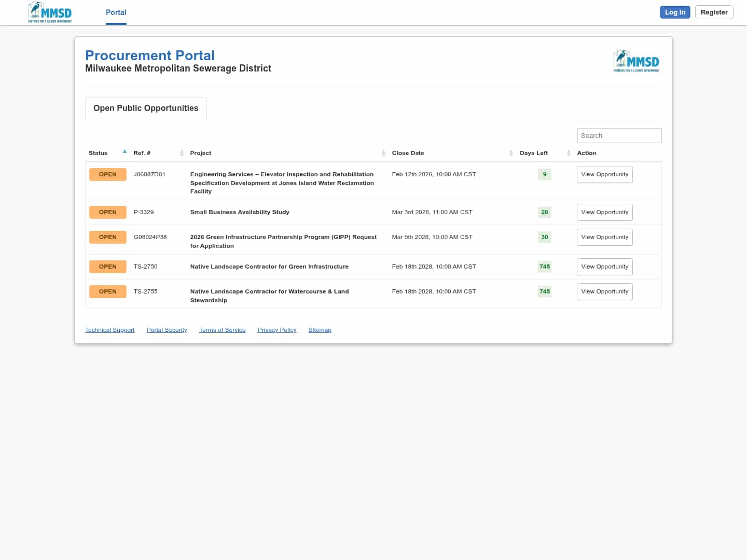The width and height of the screenshot is (747, 560).
Task: Click the Register button
Action: 714,12
